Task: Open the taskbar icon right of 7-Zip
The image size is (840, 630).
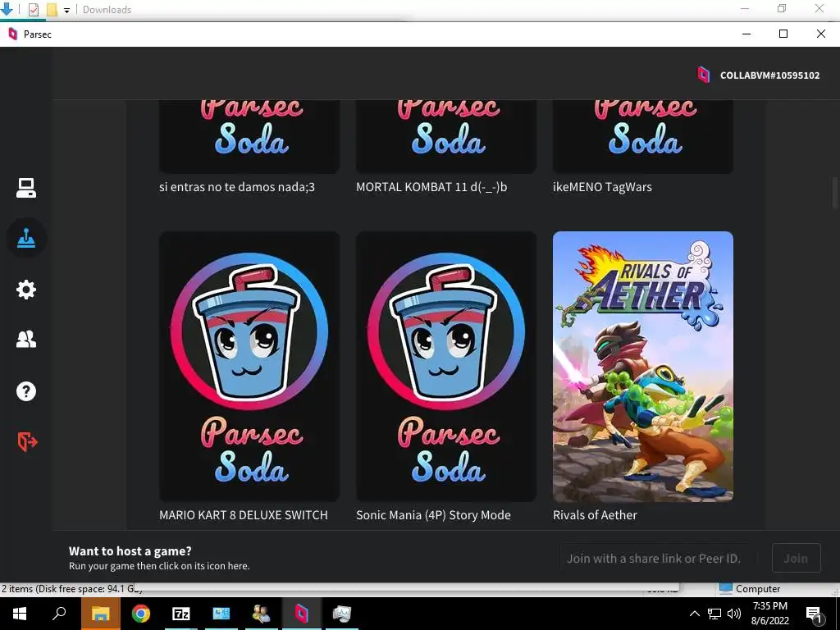Action: tap(221, 614)
